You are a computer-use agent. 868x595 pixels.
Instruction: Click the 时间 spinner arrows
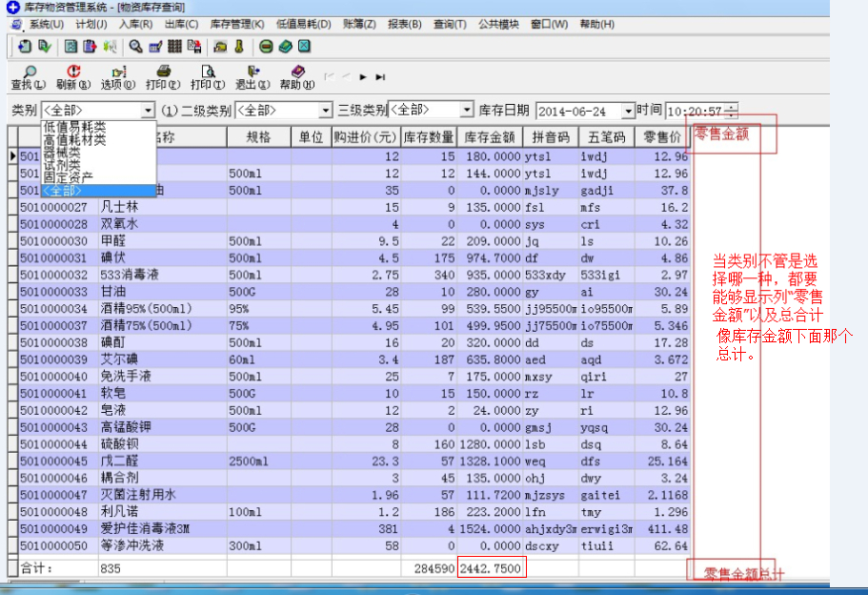point(731,112)
